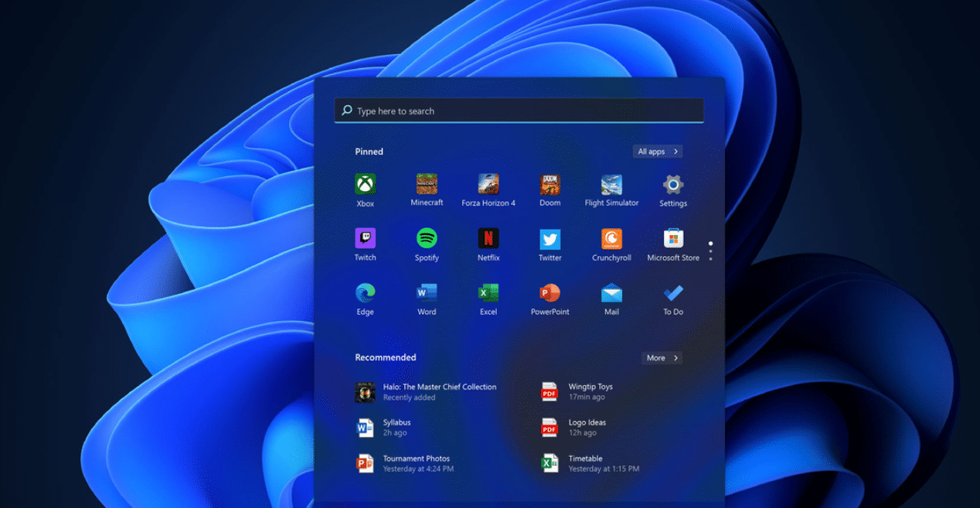Select Halo: The Master Chief Collection title
980x508 pixels.
point(440,387)
